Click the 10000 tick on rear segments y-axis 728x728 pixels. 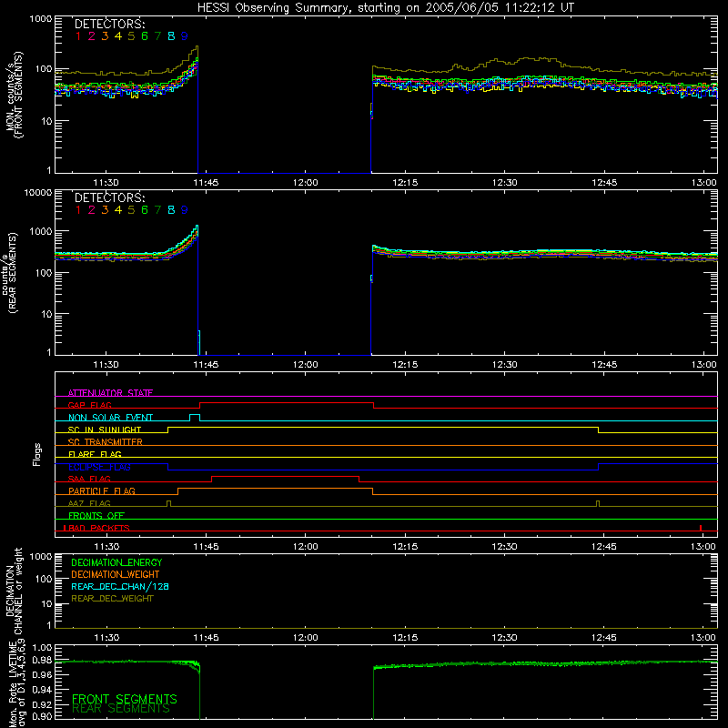[x=38, y=192]
